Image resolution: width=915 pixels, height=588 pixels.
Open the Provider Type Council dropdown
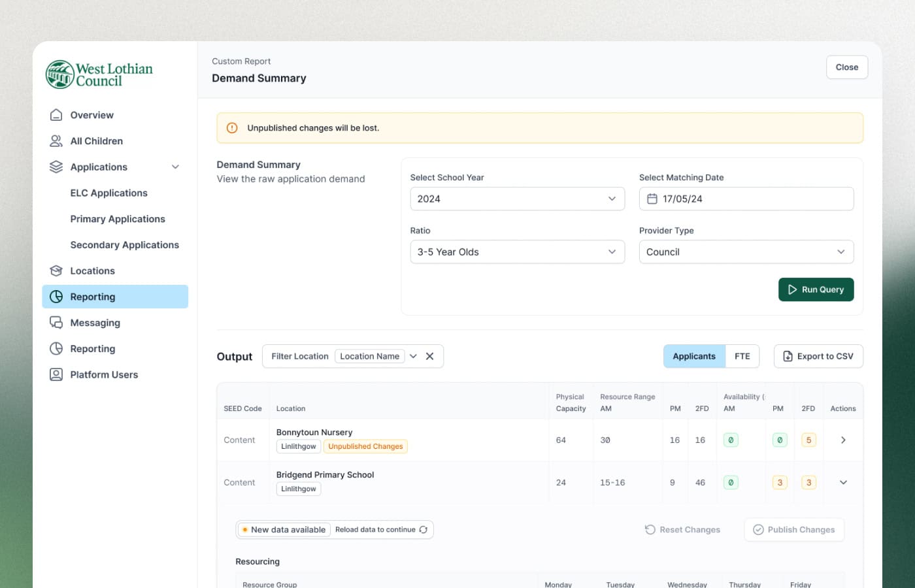[x=746, y=252]
